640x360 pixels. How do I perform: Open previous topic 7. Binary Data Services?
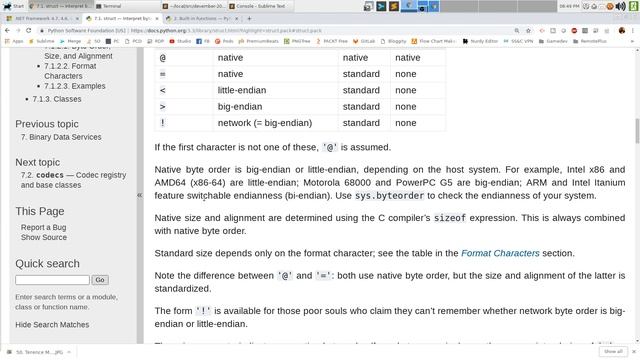click(x=61, y=137)
